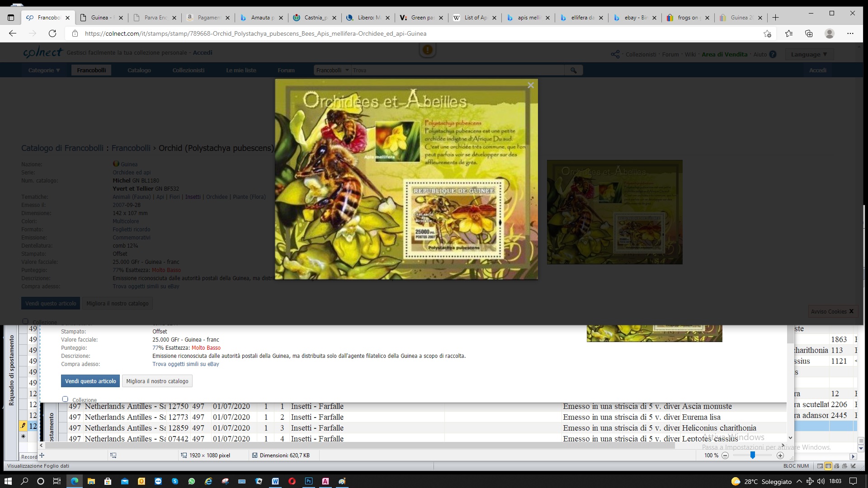
Task: Add this page to favorites star icon
Action: (767, 33)
